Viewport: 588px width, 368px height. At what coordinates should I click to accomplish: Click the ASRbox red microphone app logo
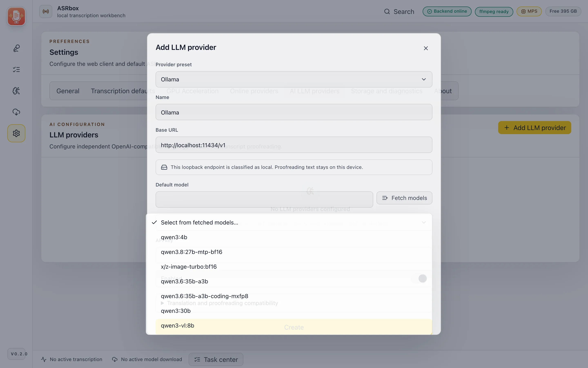tap(16, 16)
